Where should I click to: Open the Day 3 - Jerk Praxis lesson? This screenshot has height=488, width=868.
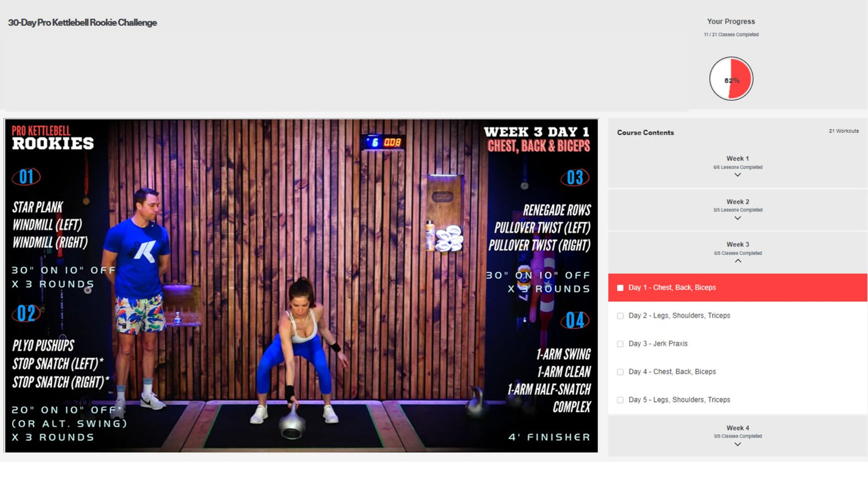click(x=658, y=343)
